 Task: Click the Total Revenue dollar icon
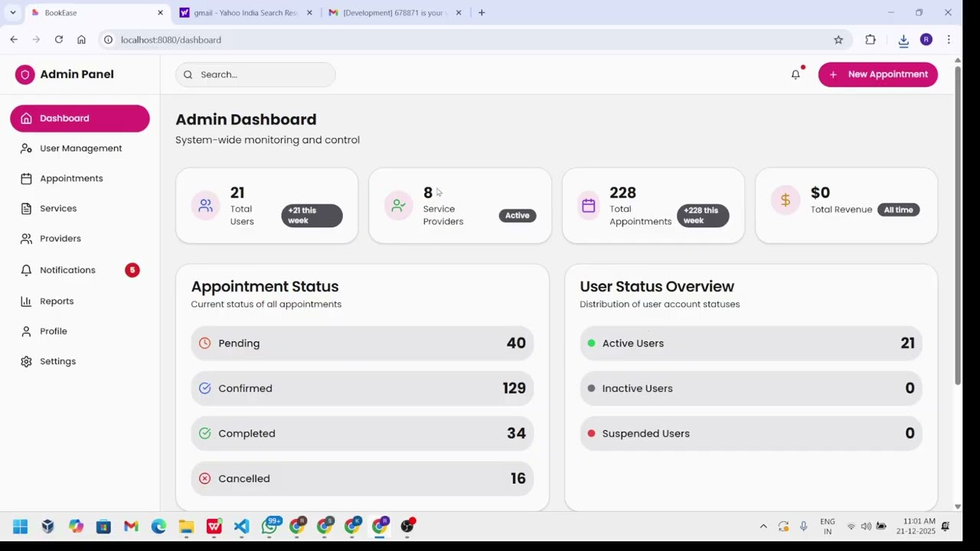click(x=785, y=201)
